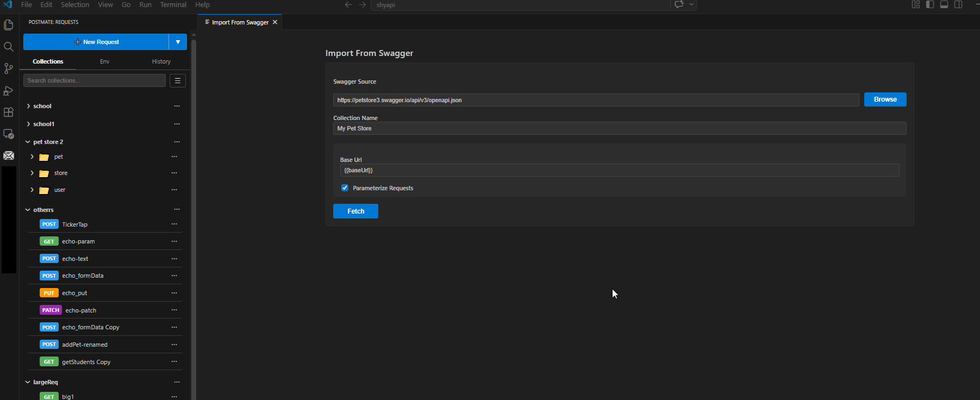Open more options for otherrs collection
This screenshot has width=980, height=400.
coord(177,209)
